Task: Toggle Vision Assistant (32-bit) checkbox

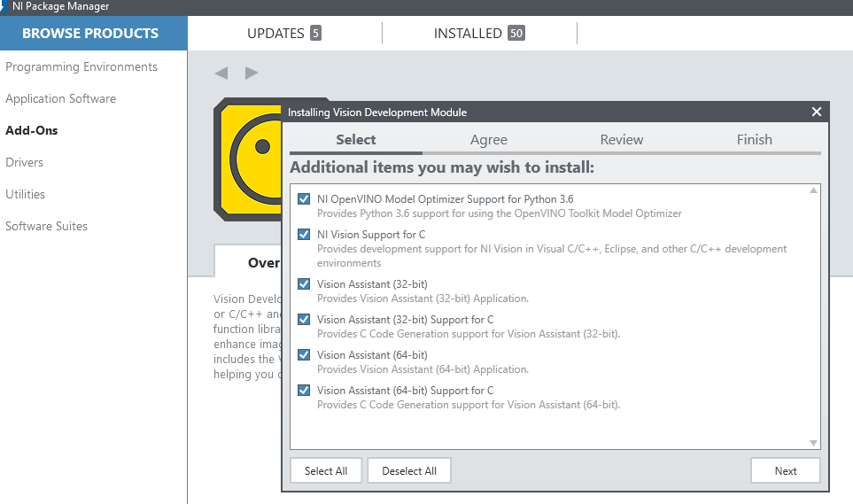Action: tap(304, 284)
